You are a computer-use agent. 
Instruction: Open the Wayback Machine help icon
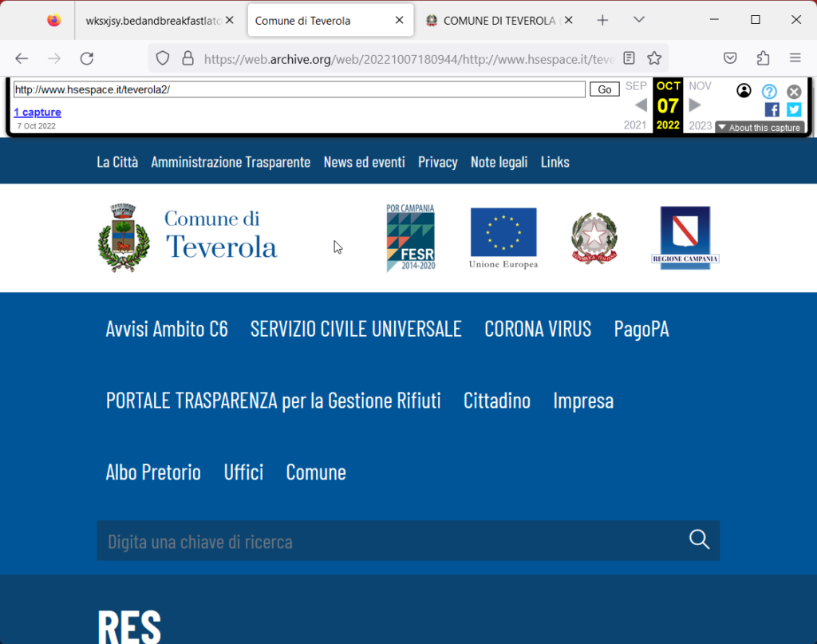(769, 91)
